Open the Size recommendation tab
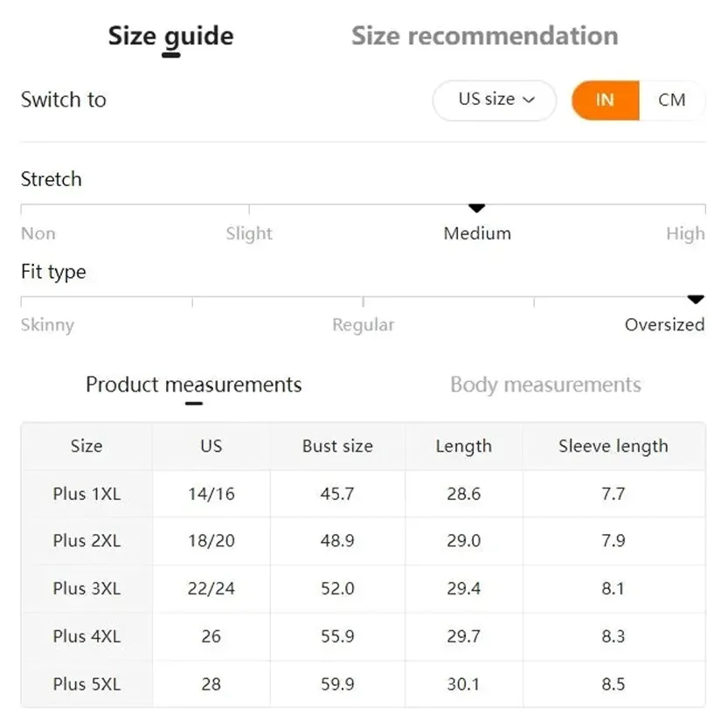Viewport: 728px width, 728px height. [x=485, y=36]
